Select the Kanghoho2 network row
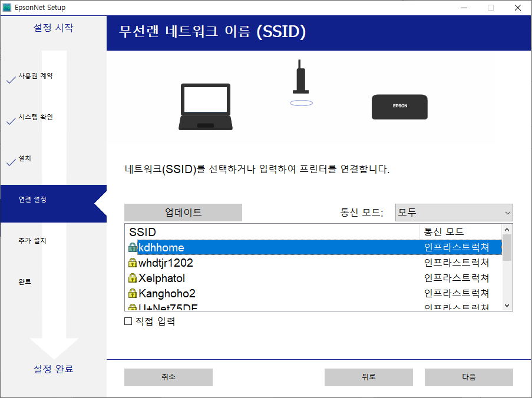The image size is (532, 398). (x=315, y=293)
